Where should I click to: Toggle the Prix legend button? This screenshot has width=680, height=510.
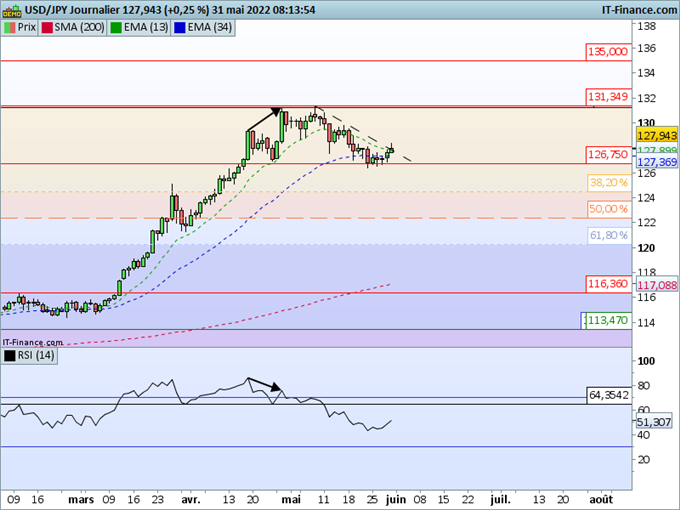(20, 27)
